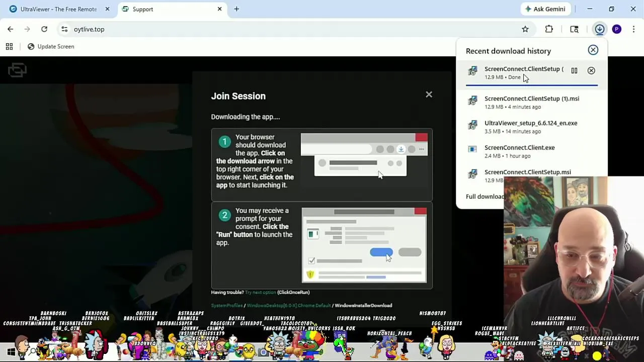Reload the current page
644x362 pixels.
point(44,29)
